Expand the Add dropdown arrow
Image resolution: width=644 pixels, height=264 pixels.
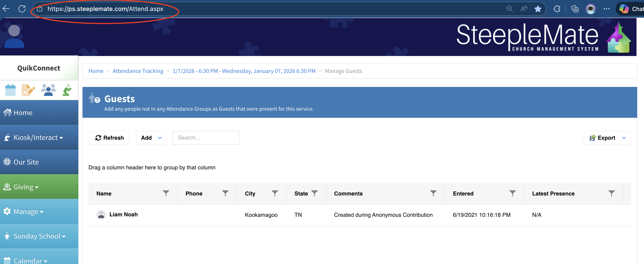coord(160,138)
